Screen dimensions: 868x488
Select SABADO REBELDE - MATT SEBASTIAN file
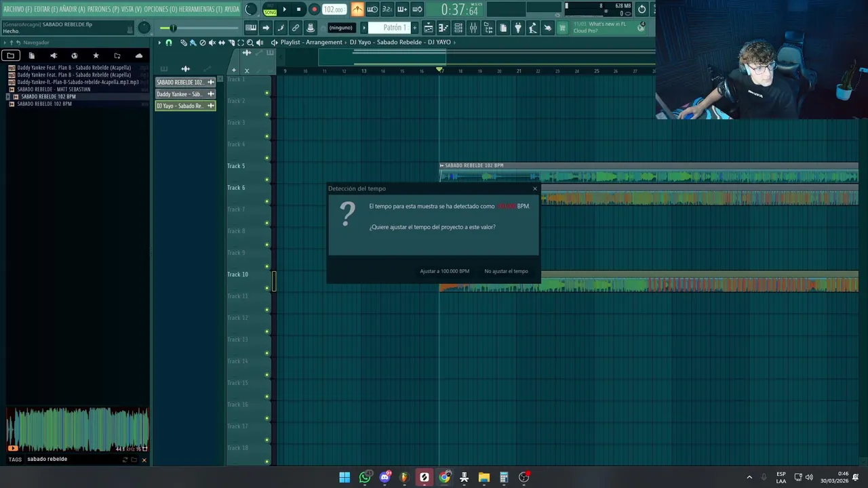(54, 89)
